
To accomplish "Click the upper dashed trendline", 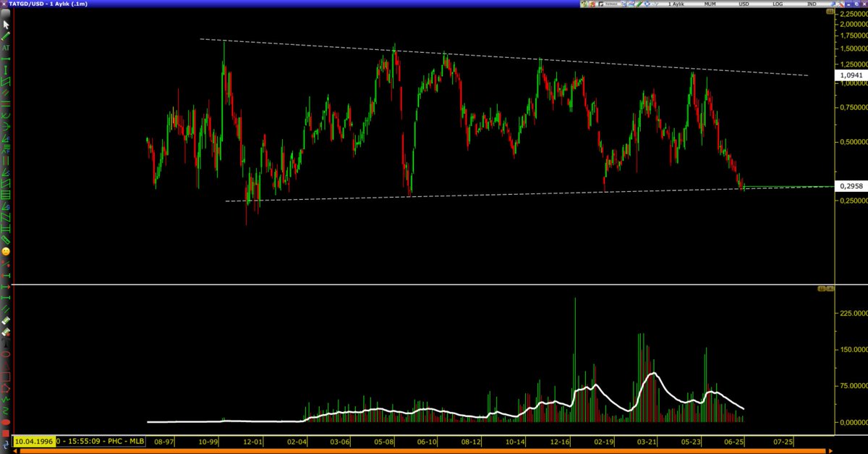I will click(503, 56).
